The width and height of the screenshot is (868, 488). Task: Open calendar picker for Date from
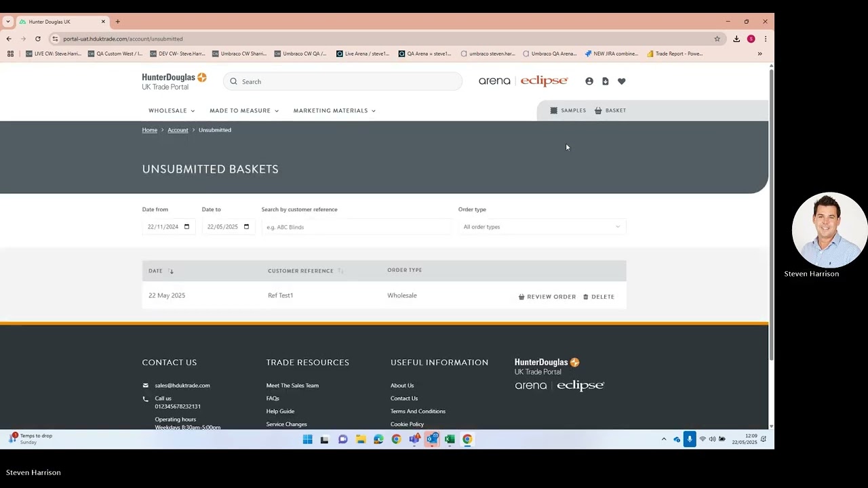187,227
